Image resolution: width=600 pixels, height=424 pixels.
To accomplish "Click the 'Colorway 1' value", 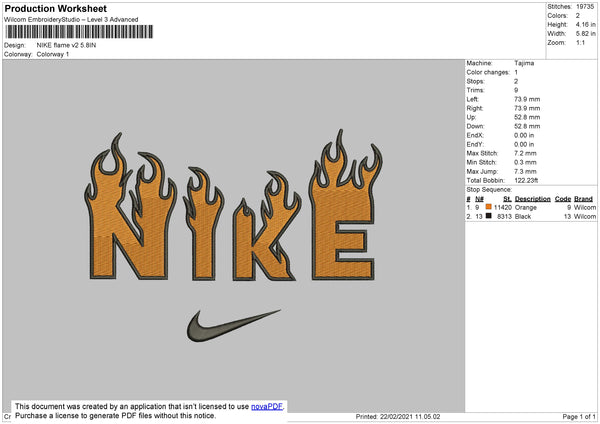I will pos(53,54).
